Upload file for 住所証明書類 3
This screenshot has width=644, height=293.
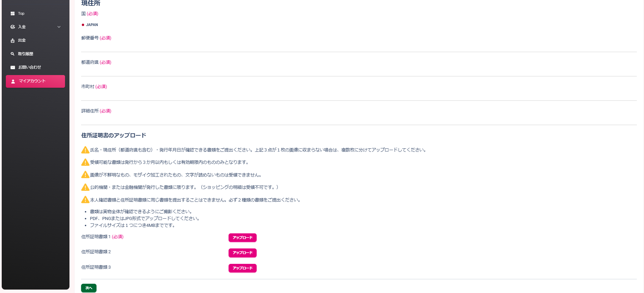(242, 268)
